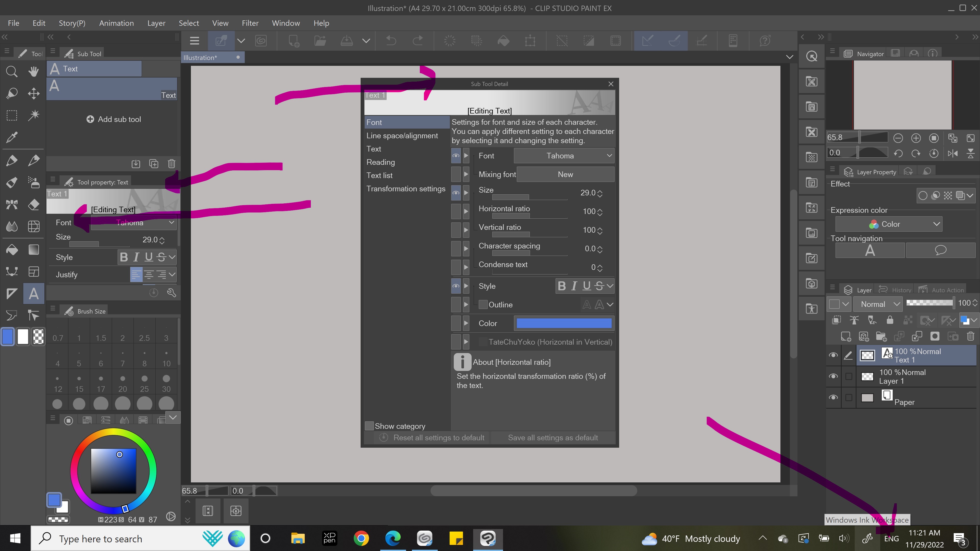Check the Show category box

369,426
